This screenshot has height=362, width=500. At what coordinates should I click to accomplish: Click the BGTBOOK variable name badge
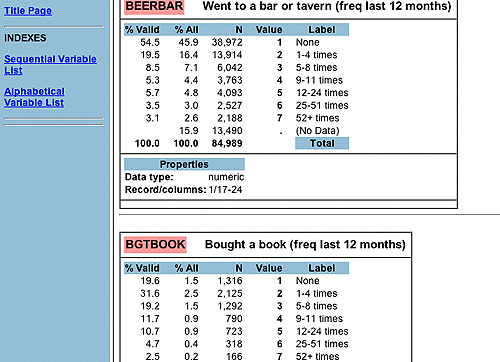pyautogui.click(x=155, y=245)
